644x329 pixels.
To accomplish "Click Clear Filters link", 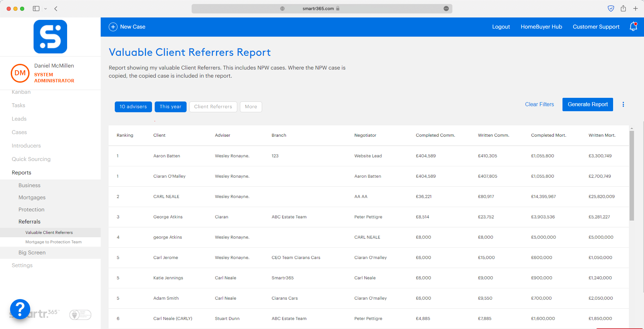I will [539, 105].
